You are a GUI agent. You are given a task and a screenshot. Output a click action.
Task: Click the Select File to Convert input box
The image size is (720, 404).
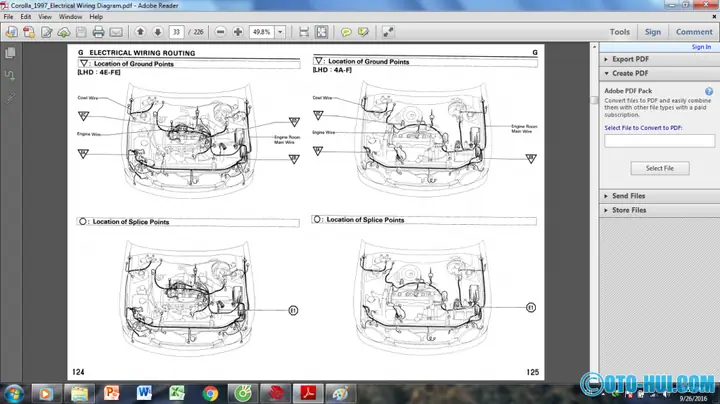(659, 141)
